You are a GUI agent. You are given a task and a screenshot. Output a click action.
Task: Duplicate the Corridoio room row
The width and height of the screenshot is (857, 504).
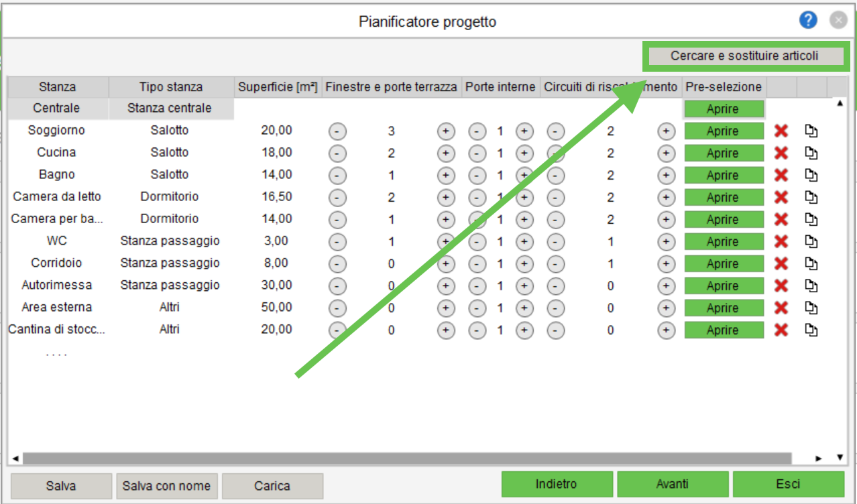click(x=811, y=263)
